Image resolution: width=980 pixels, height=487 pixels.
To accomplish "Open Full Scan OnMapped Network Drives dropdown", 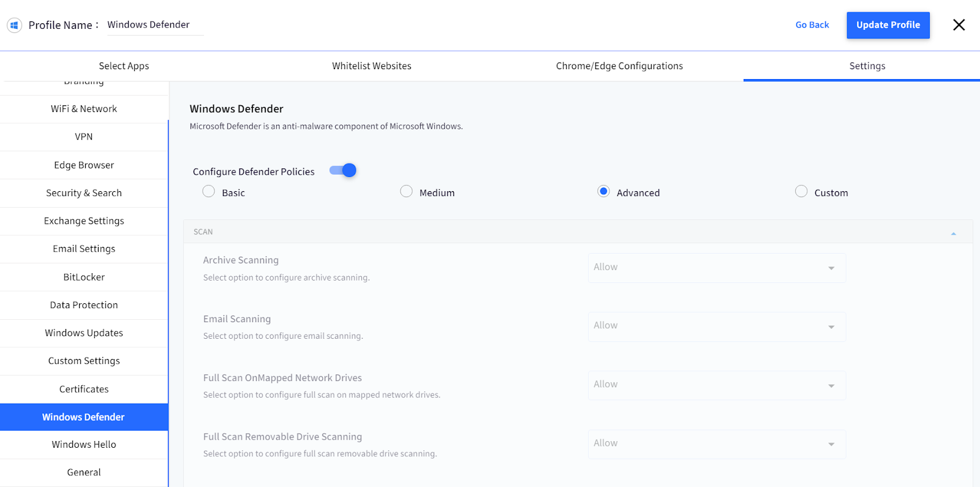I will coord(717,385).
